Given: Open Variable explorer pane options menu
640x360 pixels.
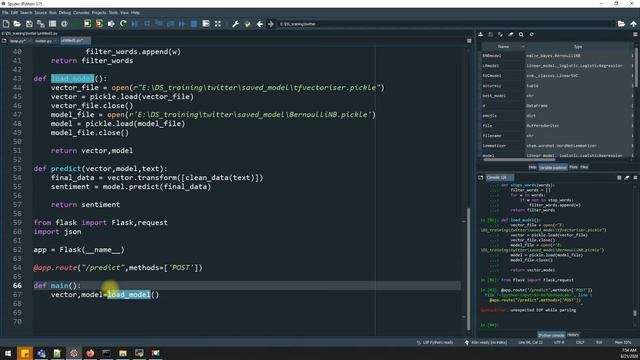Looking at the screenshot, I should tap(635, 35).
